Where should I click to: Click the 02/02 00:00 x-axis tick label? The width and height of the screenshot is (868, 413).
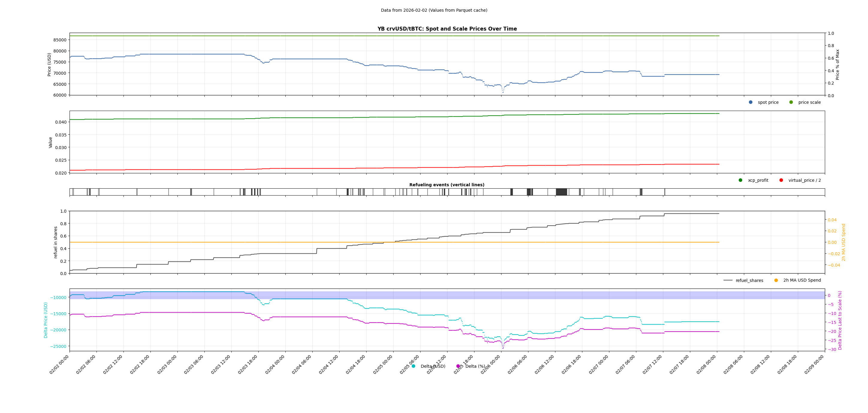(59, 365)
